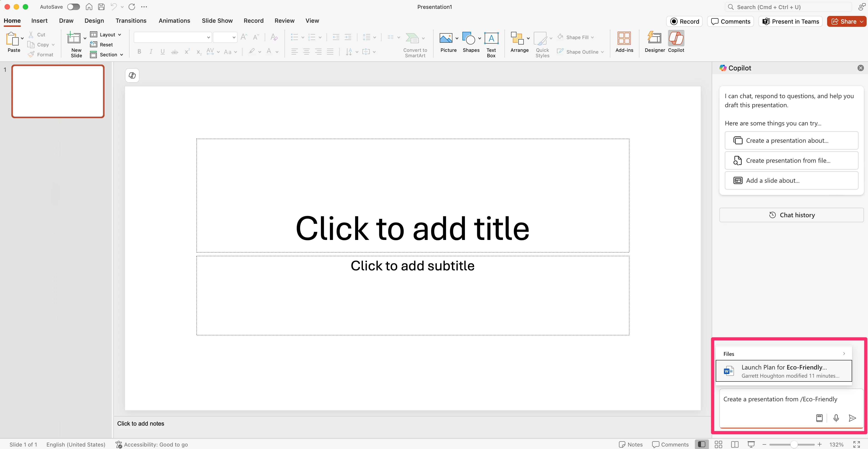Click the Designer icon in ribbon
868x449 pixels.
coord(654,39)
